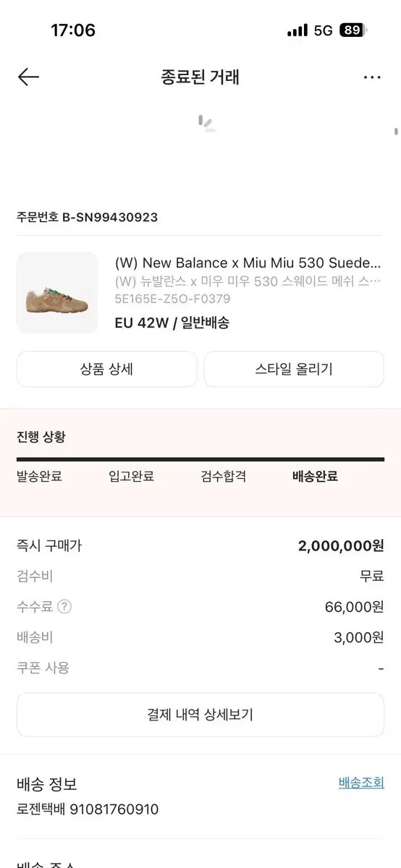
Task: Tap the battery indicator in status bar
Action: pyautogui.click(x=353, y=30)
